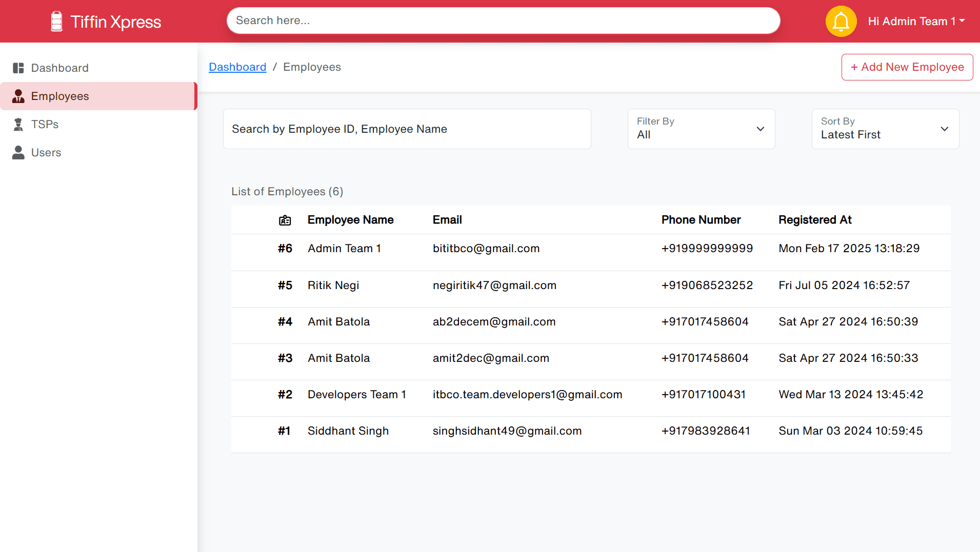Select the Developers Team 1 employee row
This screenshot has height=552, width=980.
(x=590, y=395)
